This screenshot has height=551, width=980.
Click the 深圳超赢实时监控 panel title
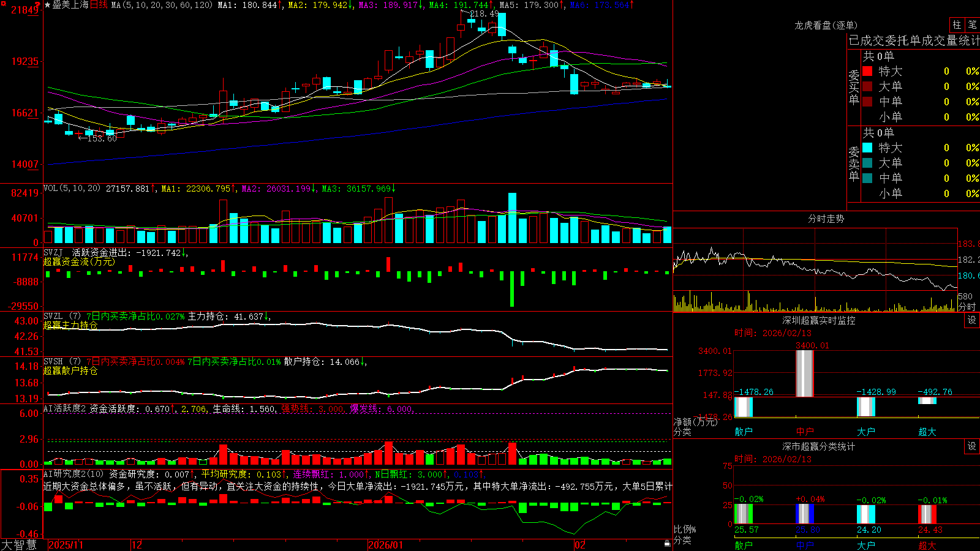(819, 320)
